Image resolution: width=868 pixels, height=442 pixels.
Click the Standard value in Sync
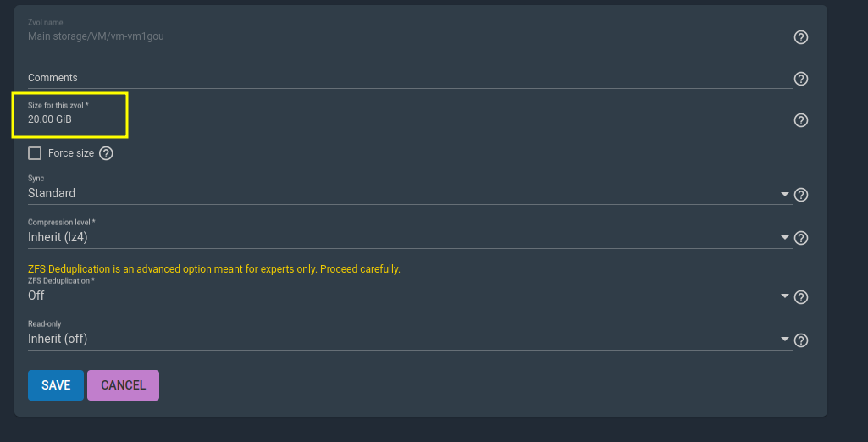click(52, 193)
